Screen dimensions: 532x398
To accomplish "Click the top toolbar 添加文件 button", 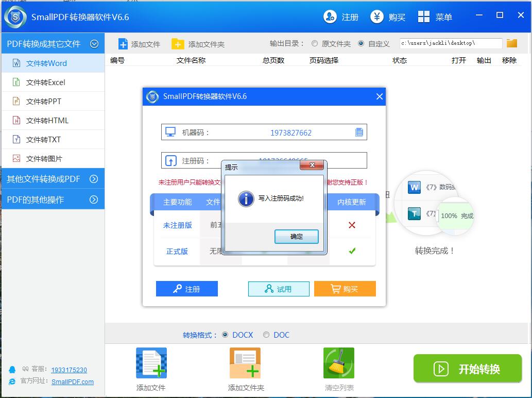I will tap(139, 44).
